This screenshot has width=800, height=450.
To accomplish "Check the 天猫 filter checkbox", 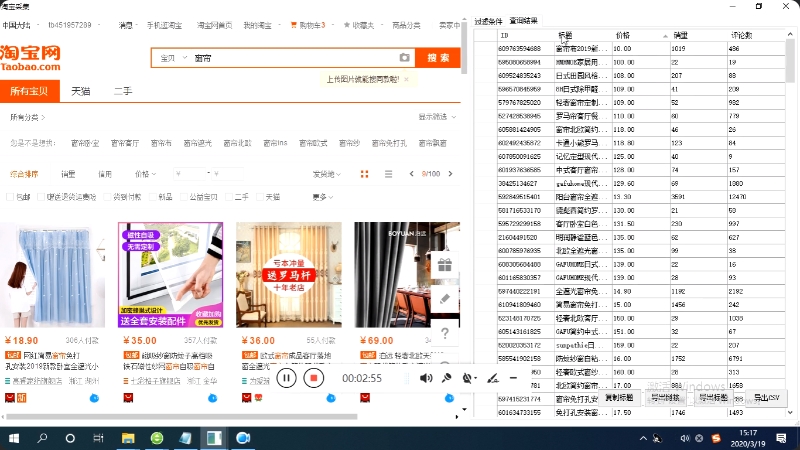I will 261,197.
